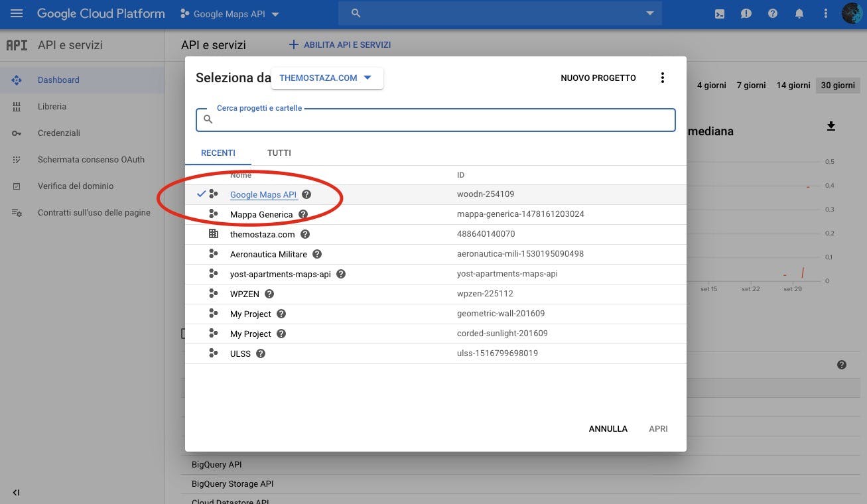
Task: Select the checkmark next to Google Maps API project
Action: tap(200, 194)
